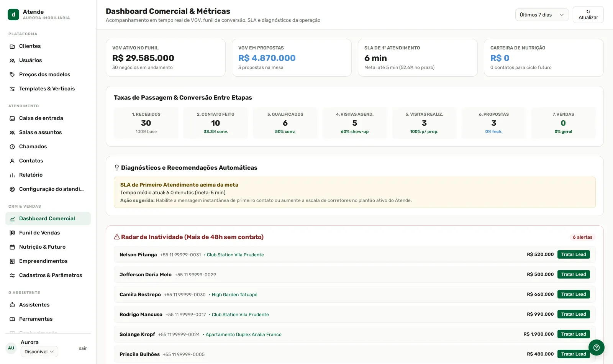The image size is (613, 364).
Task: Click Apartamento Duplex Anália Franco text
Action: (244, 334)
